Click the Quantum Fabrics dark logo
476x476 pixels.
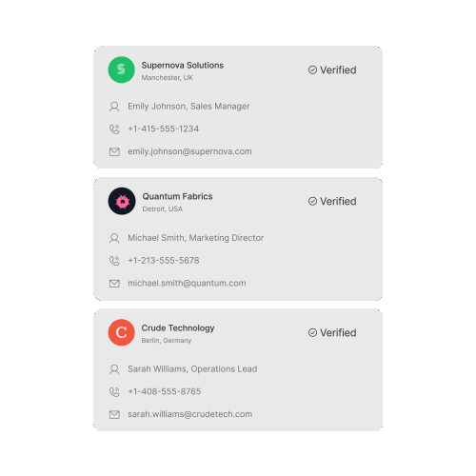coord(122,201)
